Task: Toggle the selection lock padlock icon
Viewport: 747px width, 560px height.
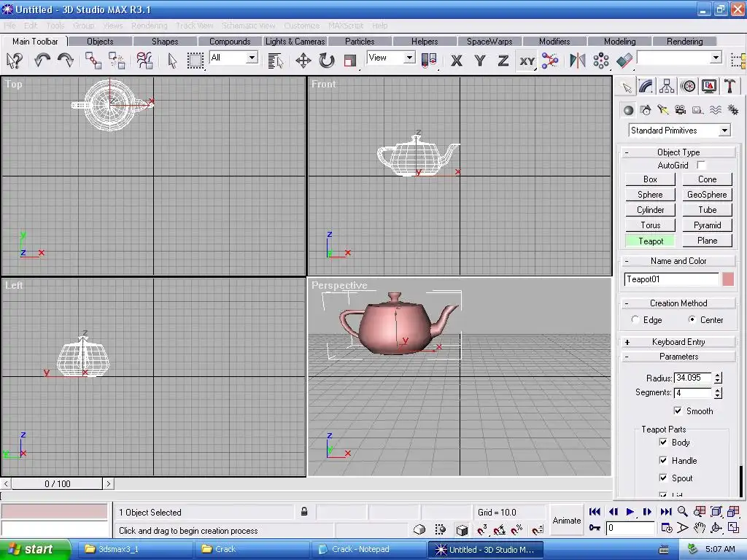Action: [304, 512]
